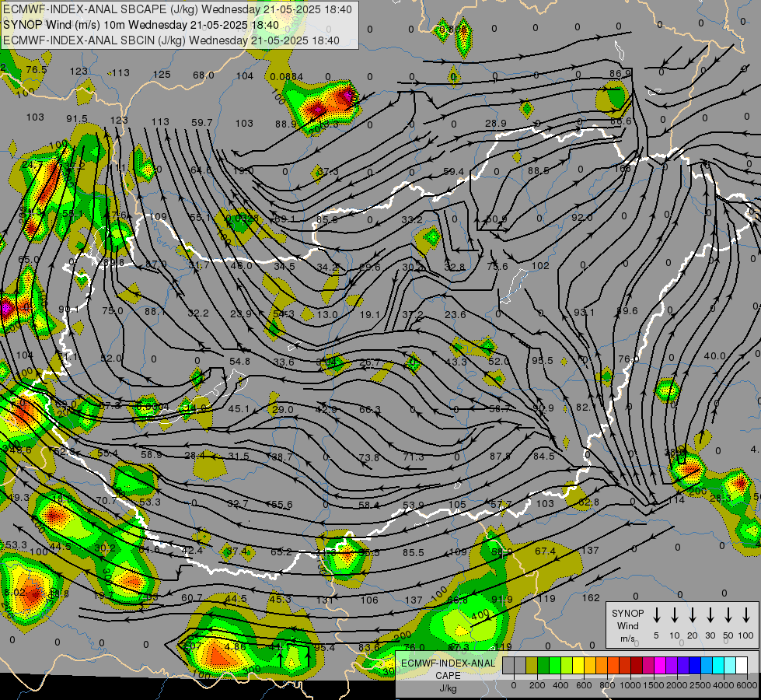Select the 30 m/s wind arrow symbol
This screenshot has height=700, width=761.
710,615
